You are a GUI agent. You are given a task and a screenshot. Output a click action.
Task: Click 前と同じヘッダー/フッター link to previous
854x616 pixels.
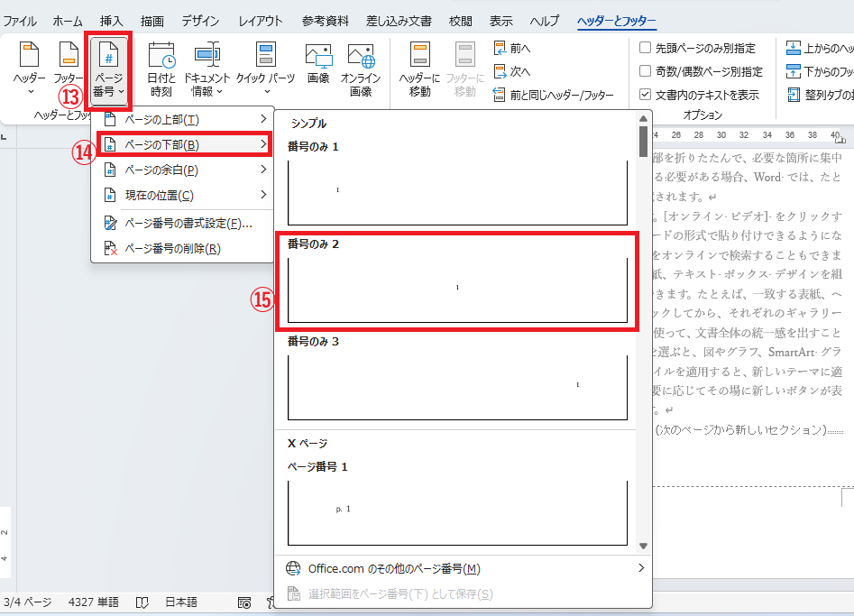click(x=554, y=95)
